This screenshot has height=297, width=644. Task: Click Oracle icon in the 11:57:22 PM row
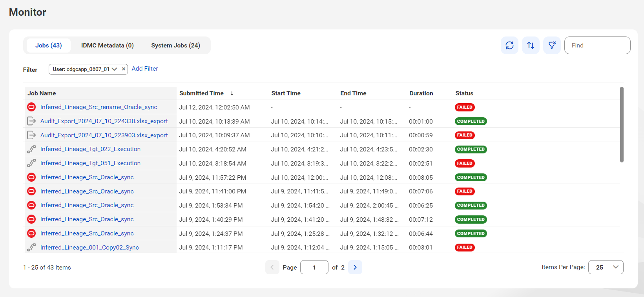[x=31, y=177]
